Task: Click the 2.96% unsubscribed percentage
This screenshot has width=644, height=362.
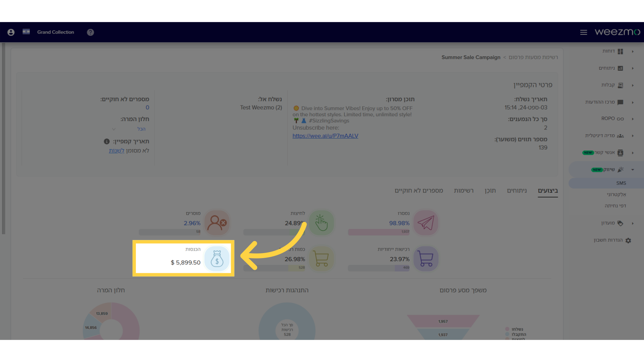Action: pyautogui.click(x=192, y=223)
